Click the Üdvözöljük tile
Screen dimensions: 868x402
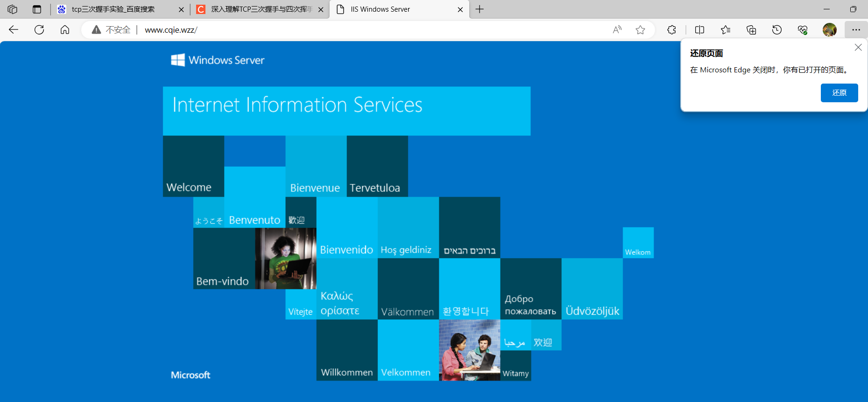[x=592, y=289]
